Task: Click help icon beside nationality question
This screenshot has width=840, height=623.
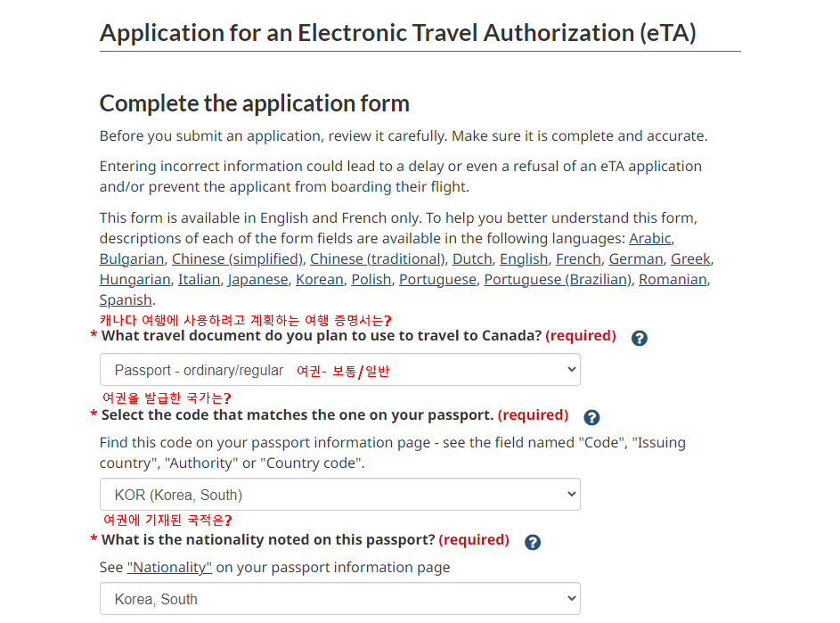Action: [x=533, y=542]
